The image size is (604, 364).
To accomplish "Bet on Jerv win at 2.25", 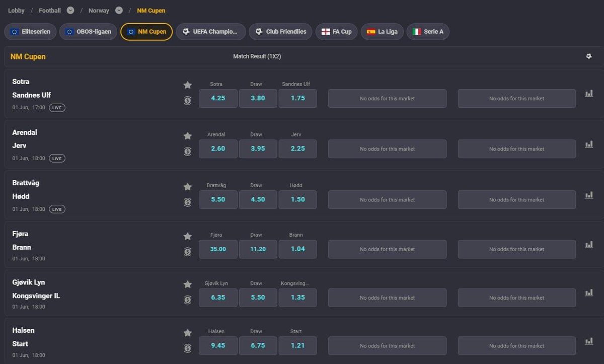I will tap(298, 149).
